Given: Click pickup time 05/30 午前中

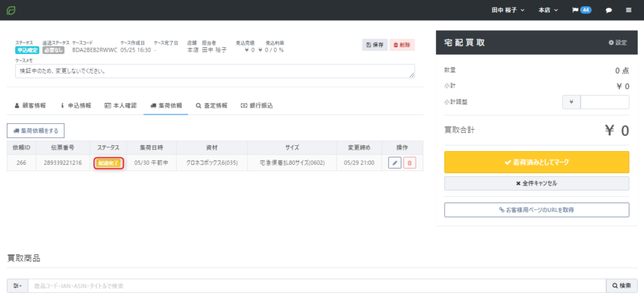Looking at the screenshot, I should tap(151, 163).
